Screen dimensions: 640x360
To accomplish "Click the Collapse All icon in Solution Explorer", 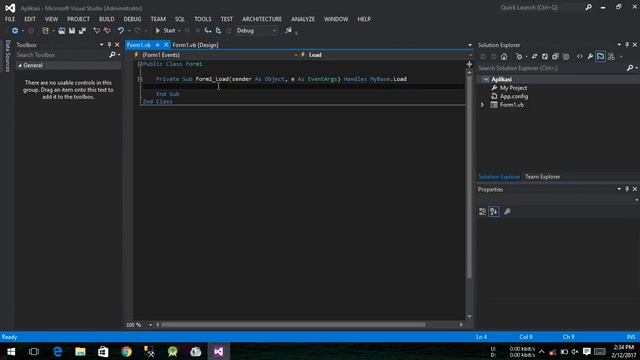I will (x=555, y=56).
